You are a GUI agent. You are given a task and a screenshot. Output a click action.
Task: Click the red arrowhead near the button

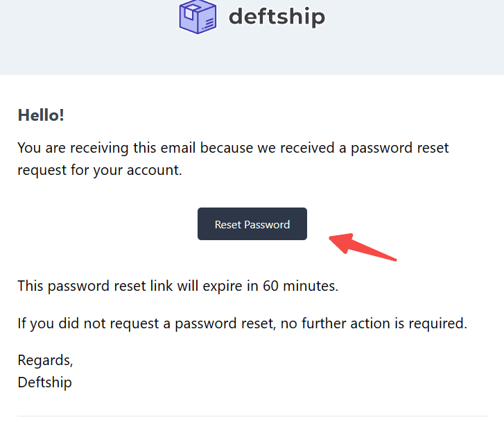coord(341,242)
